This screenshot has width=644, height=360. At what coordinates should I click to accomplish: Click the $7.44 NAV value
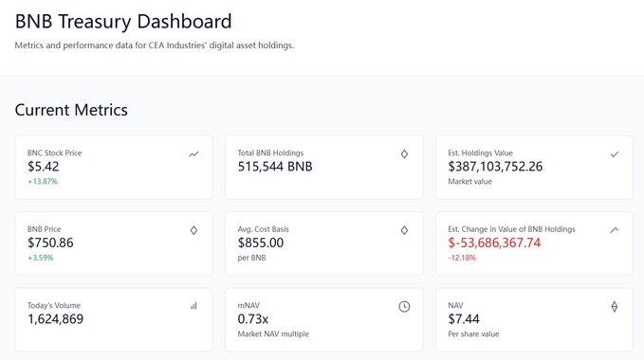pos(464,319)
